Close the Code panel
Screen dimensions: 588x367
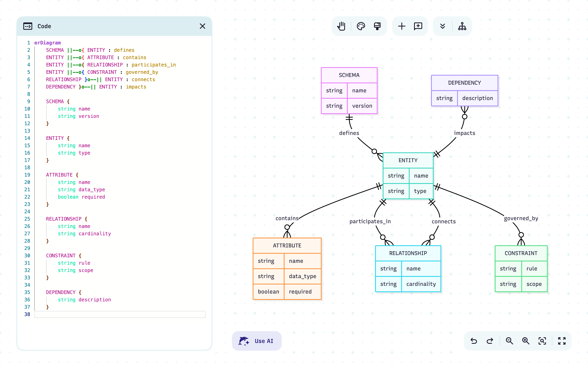[x=202, y=26]
